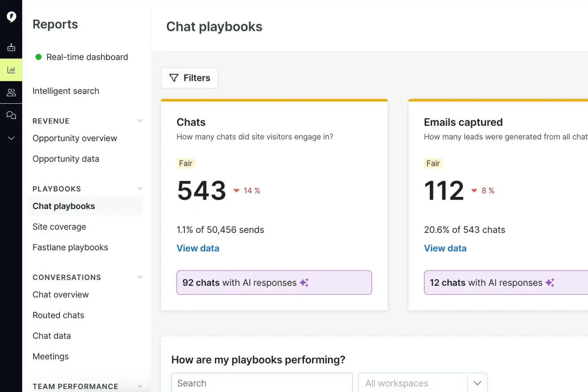Click the 543 chats count
The width and height of the screenshot is (588, 392).
202,190
